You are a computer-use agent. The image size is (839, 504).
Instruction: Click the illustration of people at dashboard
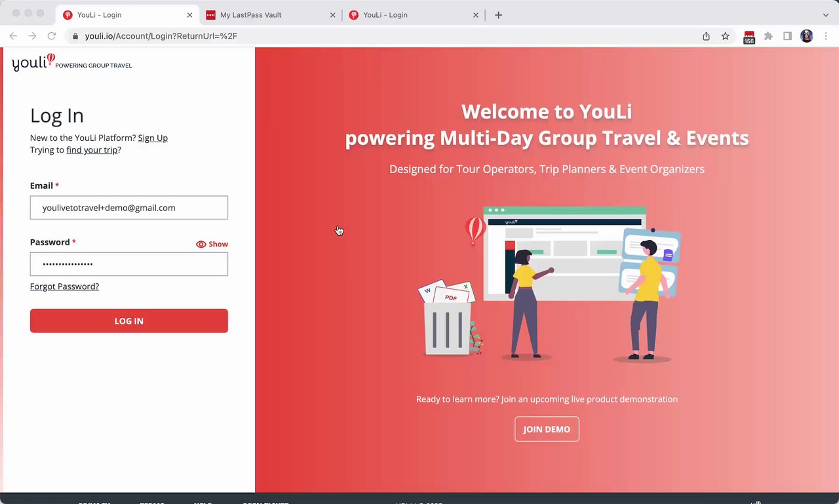pos(550,283)
